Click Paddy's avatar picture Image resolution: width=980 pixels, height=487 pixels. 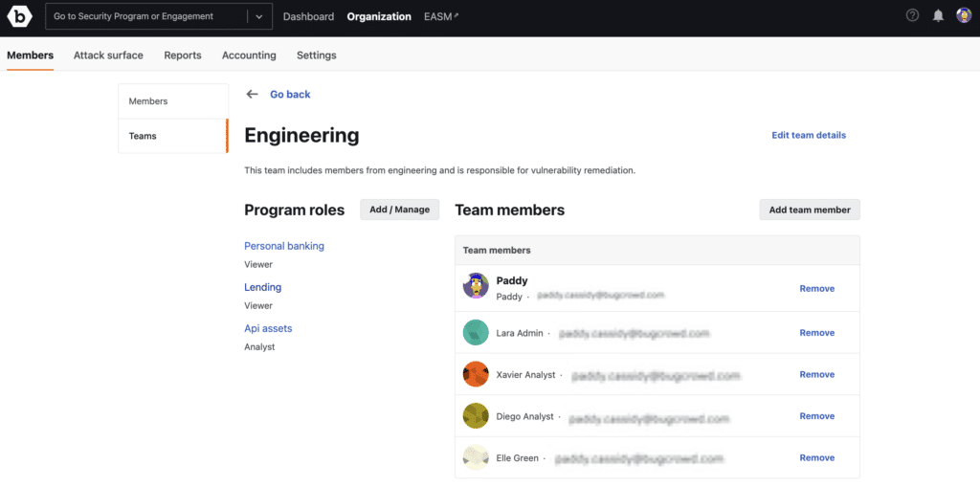tap(476, 286)
